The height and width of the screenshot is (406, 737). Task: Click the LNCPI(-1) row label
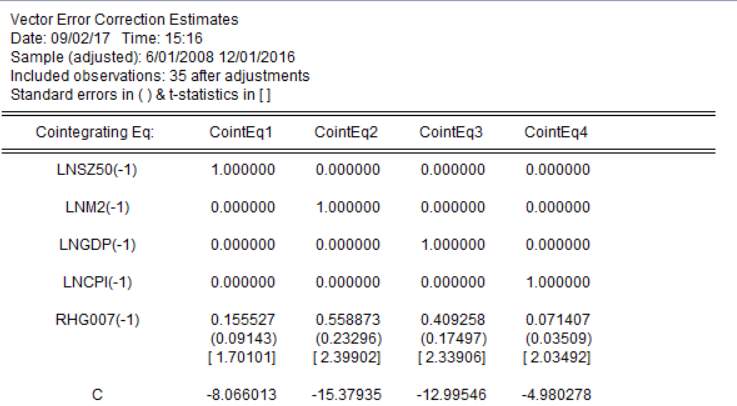(97, 282)
